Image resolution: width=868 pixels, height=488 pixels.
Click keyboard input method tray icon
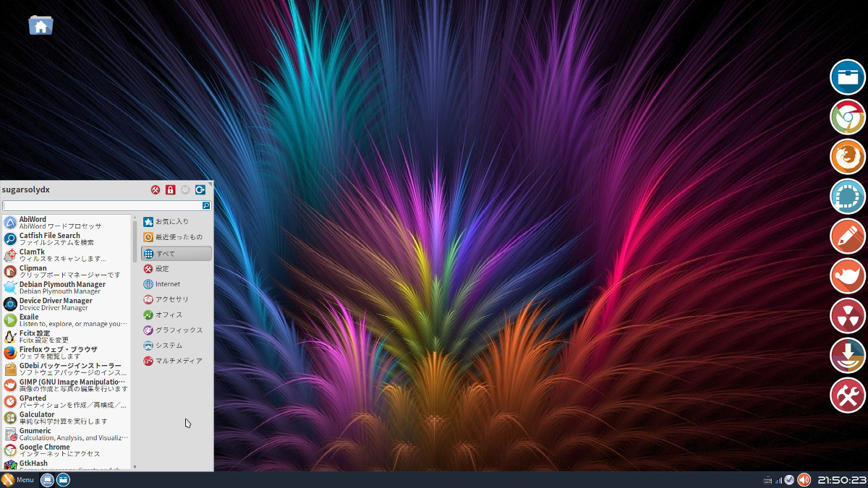pyautogui.click(x=767, y=480)
